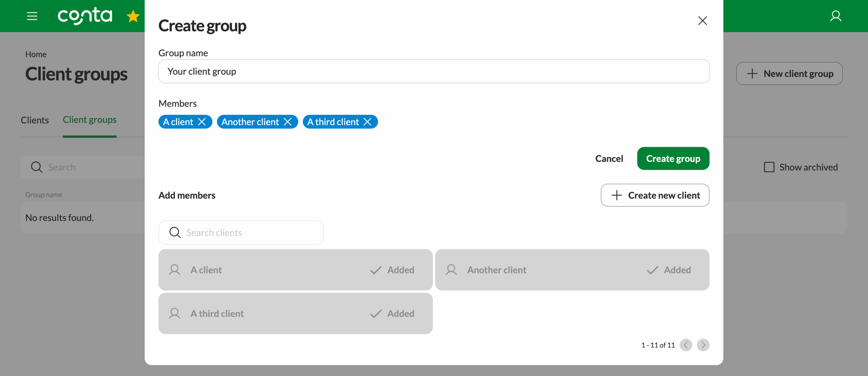
Task: Open the user profile icon
Action: 836,16
